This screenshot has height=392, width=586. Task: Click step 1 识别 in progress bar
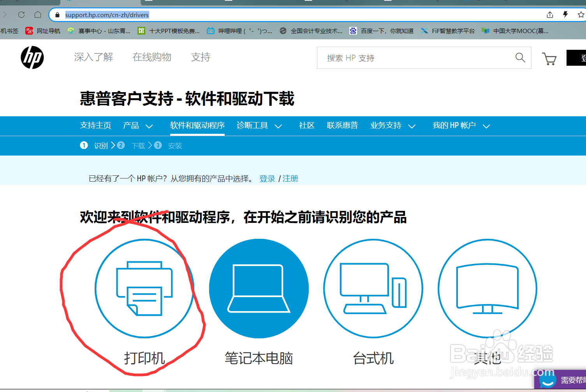tap(94, 145)
